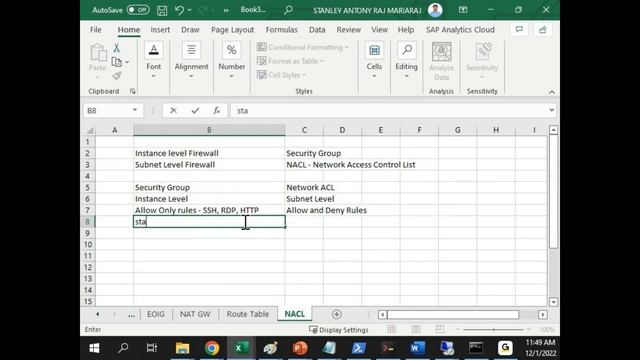Open the File menu
Screen dimensions: 640x360
(96, 30)
